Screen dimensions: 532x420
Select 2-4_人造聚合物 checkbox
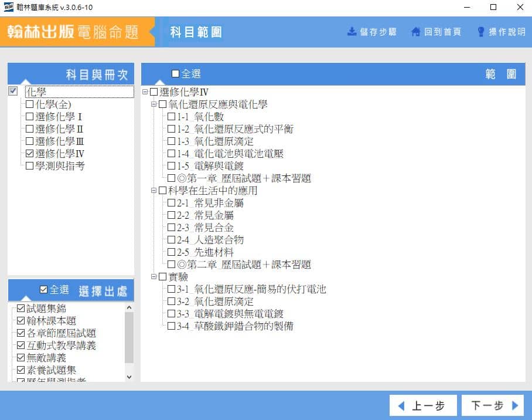pos(171,239)
